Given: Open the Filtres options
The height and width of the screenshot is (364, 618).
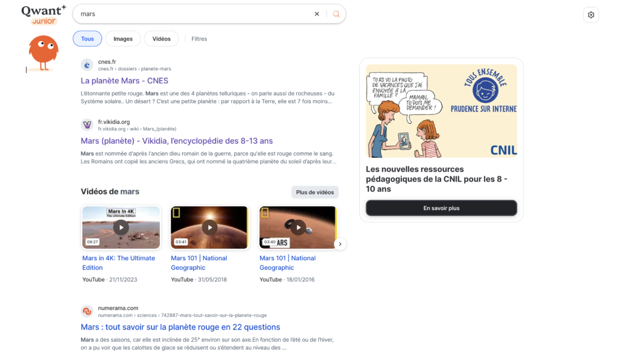Looking at the screenshot, I should (x=199, y=39).
